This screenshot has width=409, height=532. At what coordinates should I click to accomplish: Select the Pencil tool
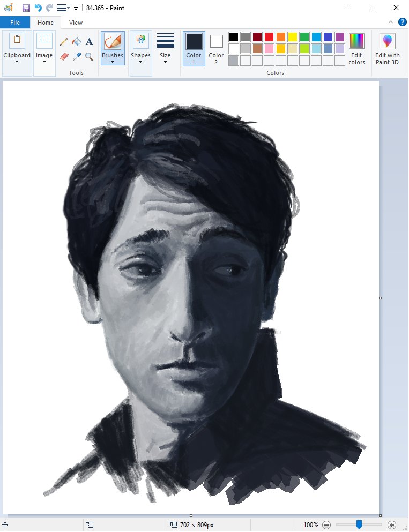pyautogui.click(x=64, y=41)
